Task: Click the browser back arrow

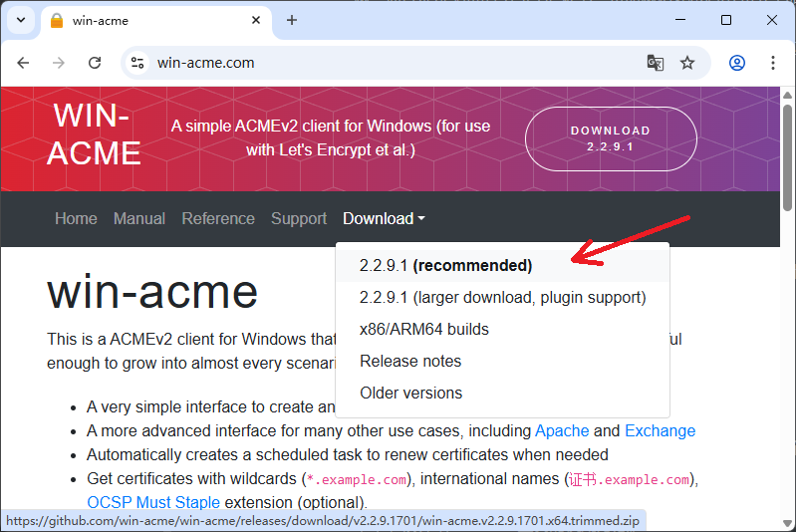Action: click(23, 63)
